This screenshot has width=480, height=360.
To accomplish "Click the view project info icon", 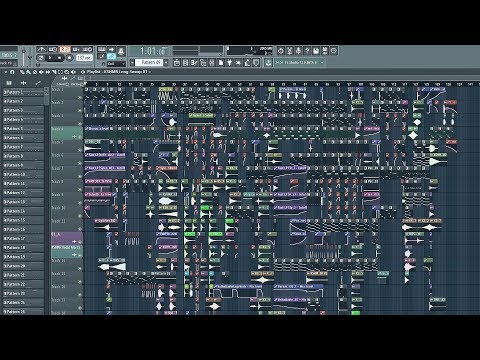I will coord(334,51).
